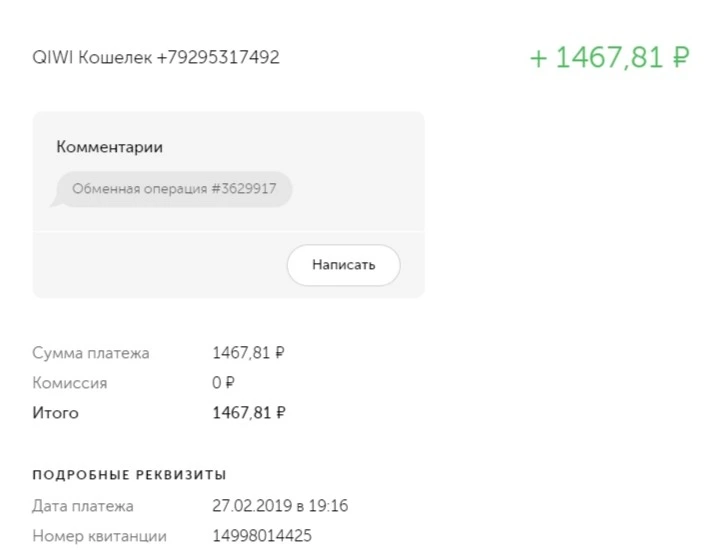Screen dimensions: 711x550
Task: Click empty area of the comments panel footer
Action: (159, 265)
